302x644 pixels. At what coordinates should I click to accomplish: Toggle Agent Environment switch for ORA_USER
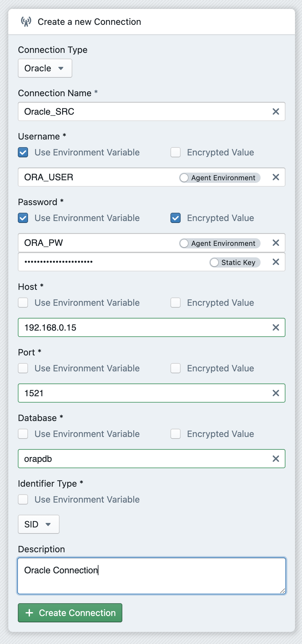coord(184,177)
